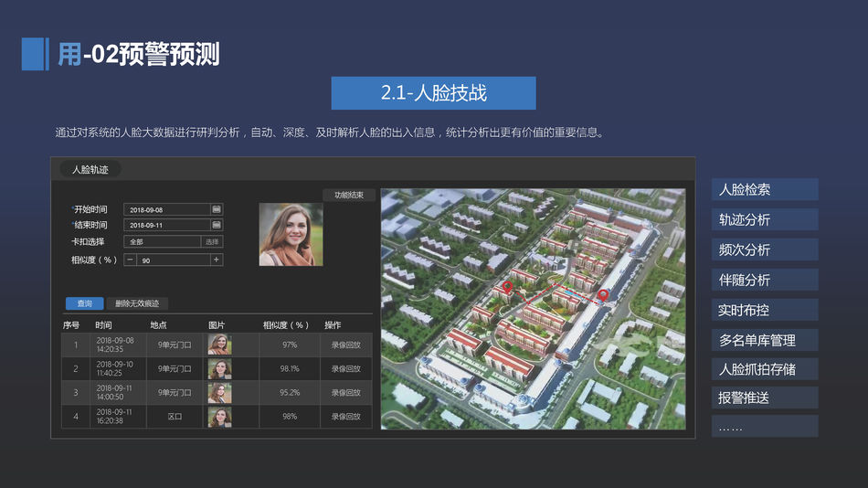
Task: Click the minus button for 相似度
Action: (x=130, y=260)
